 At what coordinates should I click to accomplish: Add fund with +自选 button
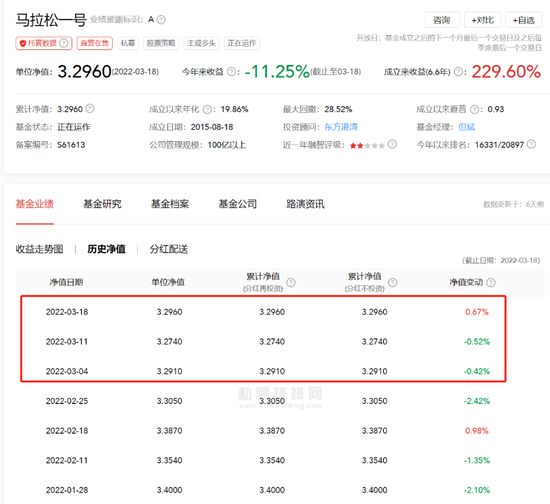tap(523, 20)
